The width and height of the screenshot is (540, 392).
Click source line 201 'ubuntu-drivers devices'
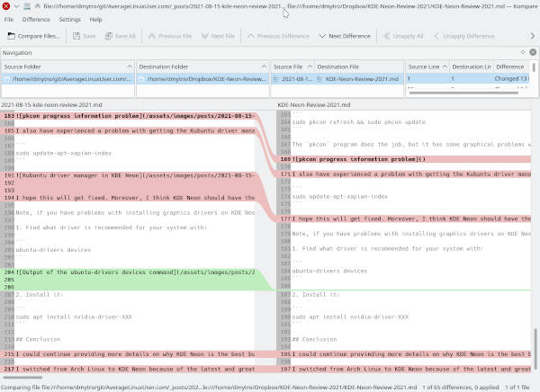pyautogui.click(x=53, y=250)
